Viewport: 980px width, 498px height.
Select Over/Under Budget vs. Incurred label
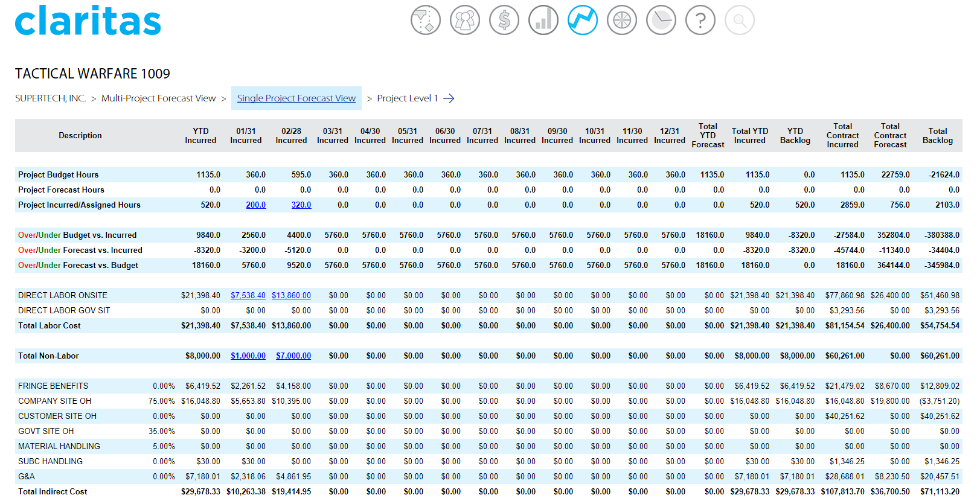(77, 235)
